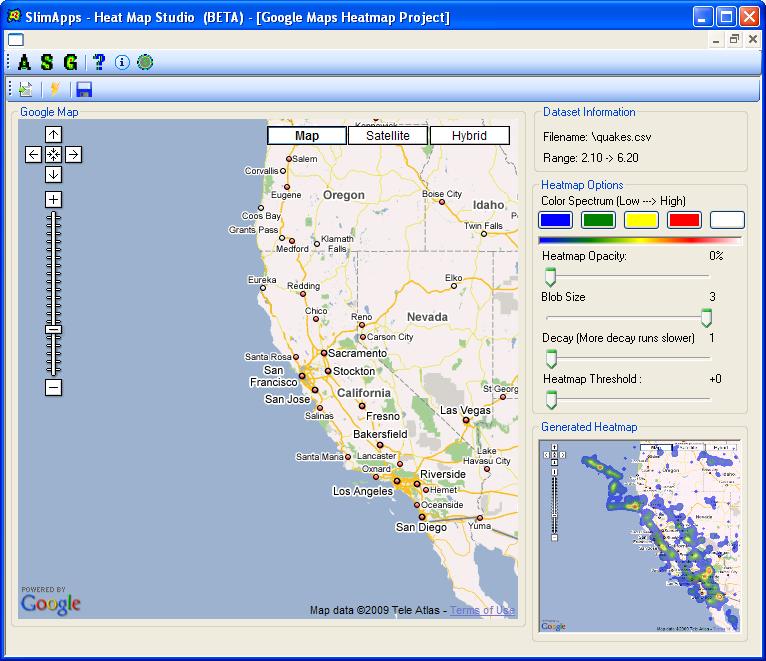
Task: Click the Decay slider handle
Action: [x=551, y=359]
